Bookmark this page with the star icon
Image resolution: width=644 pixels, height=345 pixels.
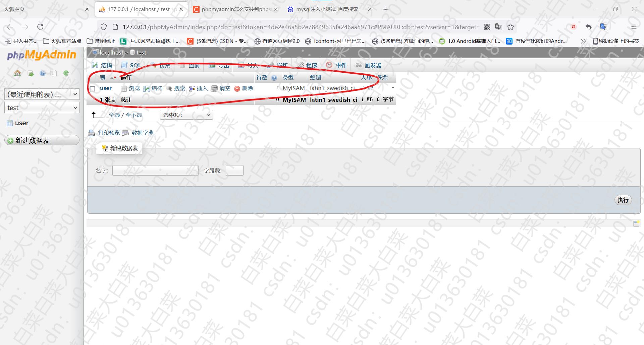[x=511, y=27]
